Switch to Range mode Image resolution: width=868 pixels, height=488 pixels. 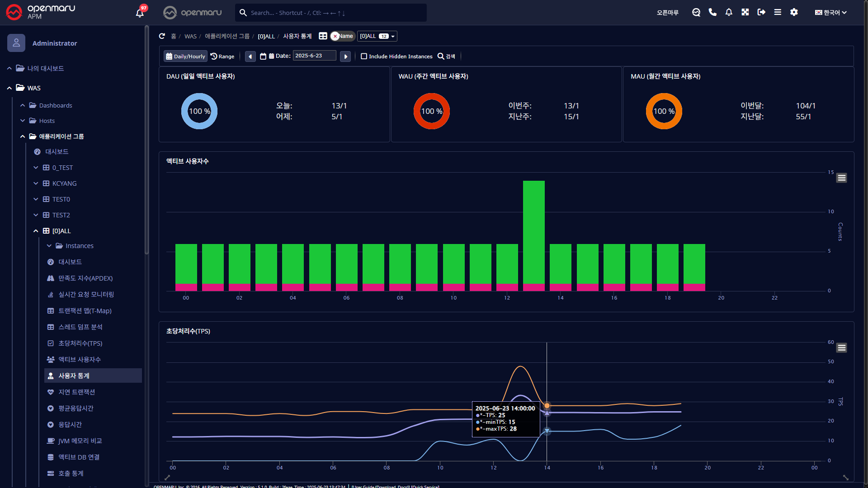click(222, 56)
